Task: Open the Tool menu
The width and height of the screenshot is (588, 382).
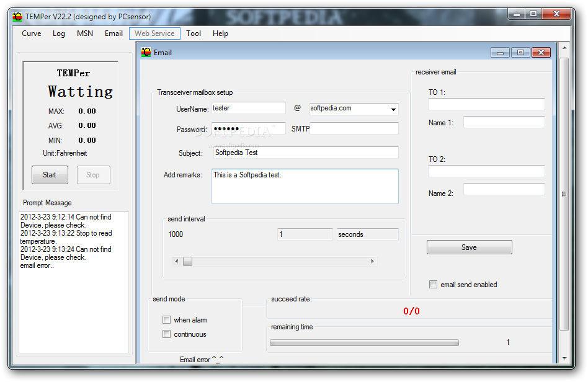Action: 194,33
